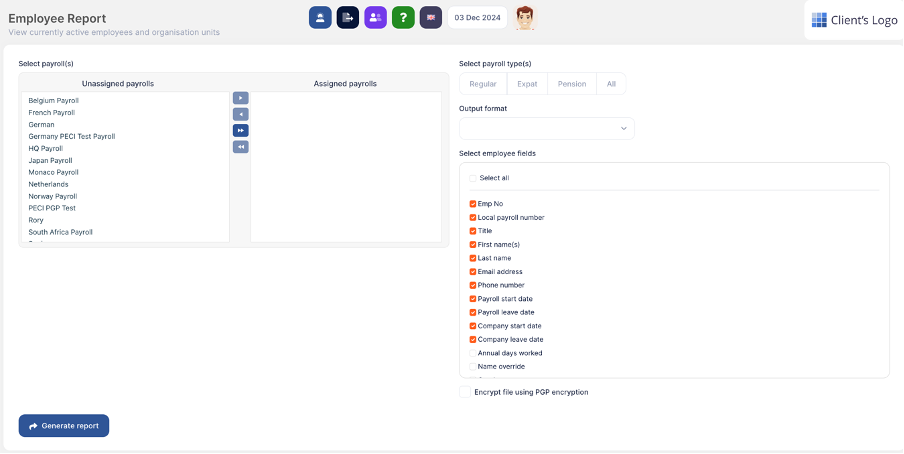904x454 pixels.
Task: Choose the Expat payroll type
Action: tap(527, 84)
